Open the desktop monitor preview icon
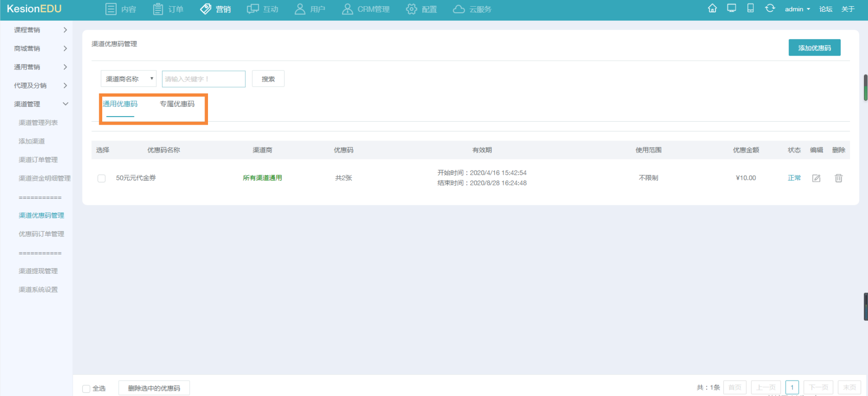This screenshot has width=868, height=396. [x=731, y=8]
